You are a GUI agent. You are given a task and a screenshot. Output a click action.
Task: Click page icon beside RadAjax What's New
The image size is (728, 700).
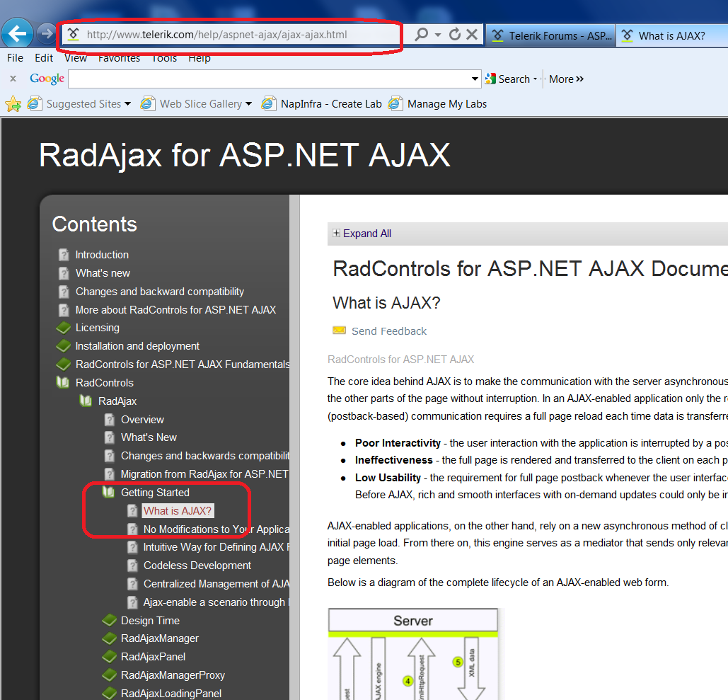(x=109, y=437)
